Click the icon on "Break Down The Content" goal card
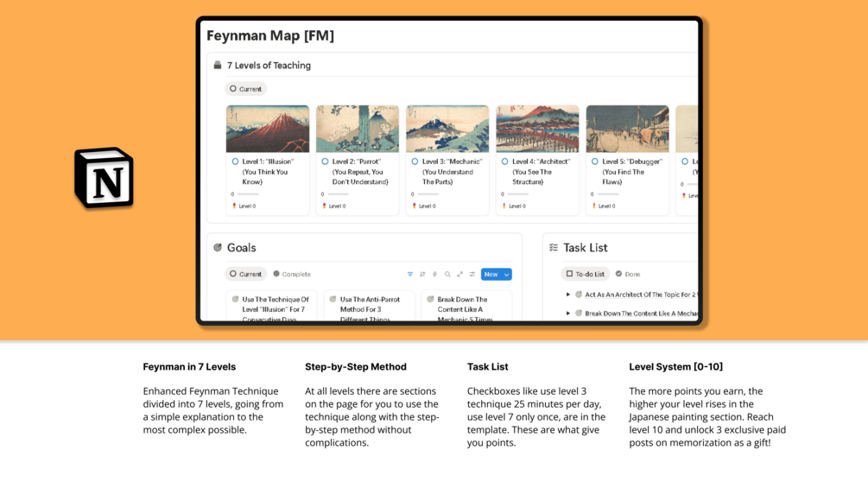This screenshot has height=488, width=868. (x=430, y=300)
